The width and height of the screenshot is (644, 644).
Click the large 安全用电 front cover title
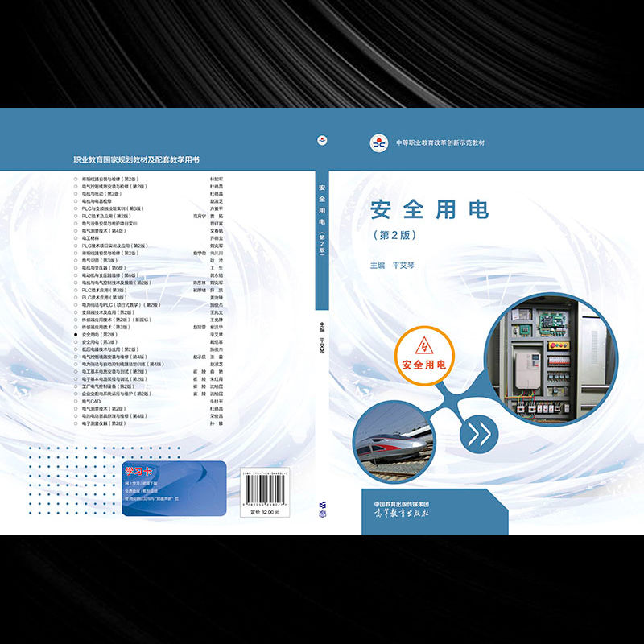pos(429,209)
